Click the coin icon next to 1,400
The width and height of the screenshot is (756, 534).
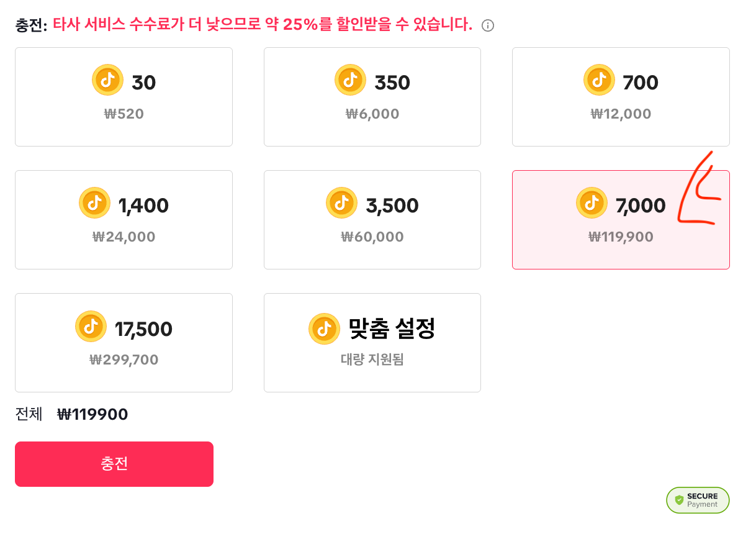pos(94,203)
